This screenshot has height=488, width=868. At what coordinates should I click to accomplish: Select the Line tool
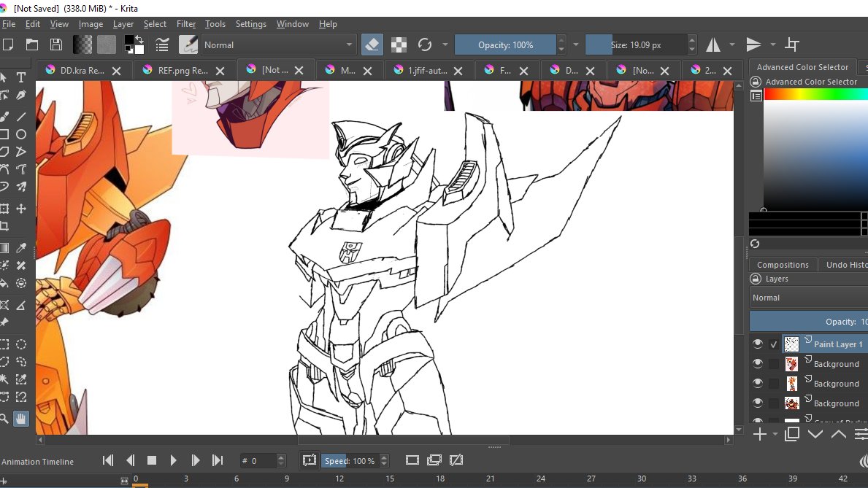point(21,116)
